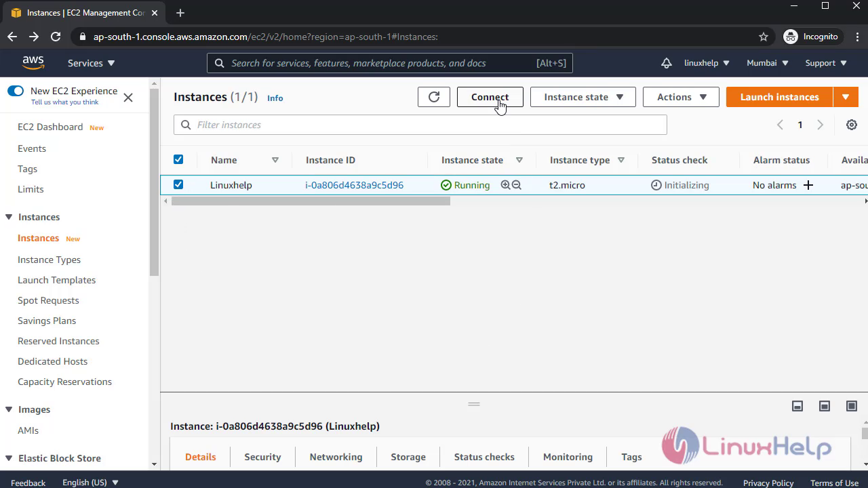Open the linuxhelp account dropdown
This screenshot has width=868, height=488.
(707, 63)
